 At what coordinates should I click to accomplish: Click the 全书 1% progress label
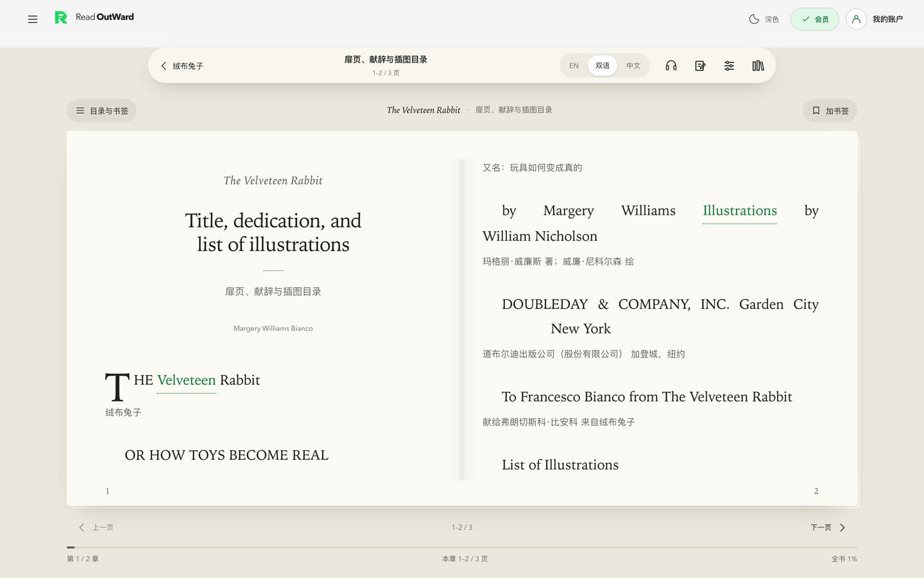click(x=844, y=559)
